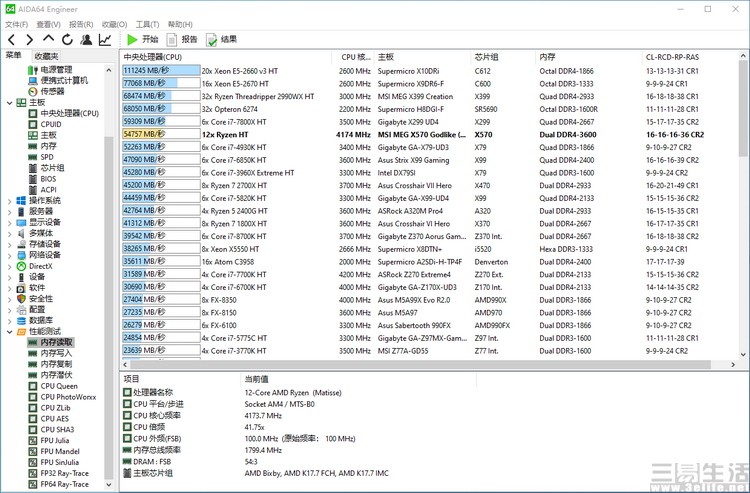The height and width of the screenshot is (493, 750).
Task: Open the graph chart toolbar icon
Action: point(105,40)
